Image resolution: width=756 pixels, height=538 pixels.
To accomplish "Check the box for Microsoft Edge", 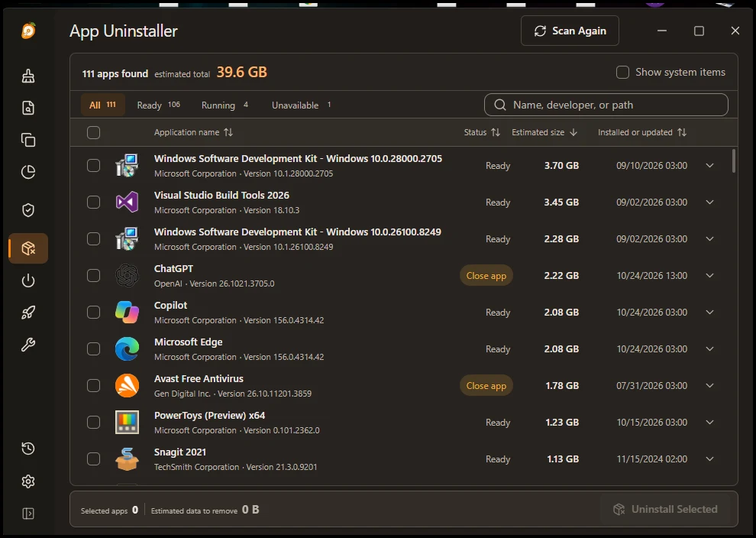I will click(x=93, y=348).
